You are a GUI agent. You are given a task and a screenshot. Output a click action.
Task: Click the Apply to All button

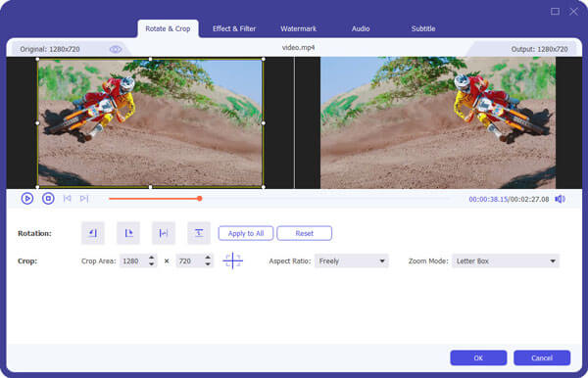pos(246,233)
